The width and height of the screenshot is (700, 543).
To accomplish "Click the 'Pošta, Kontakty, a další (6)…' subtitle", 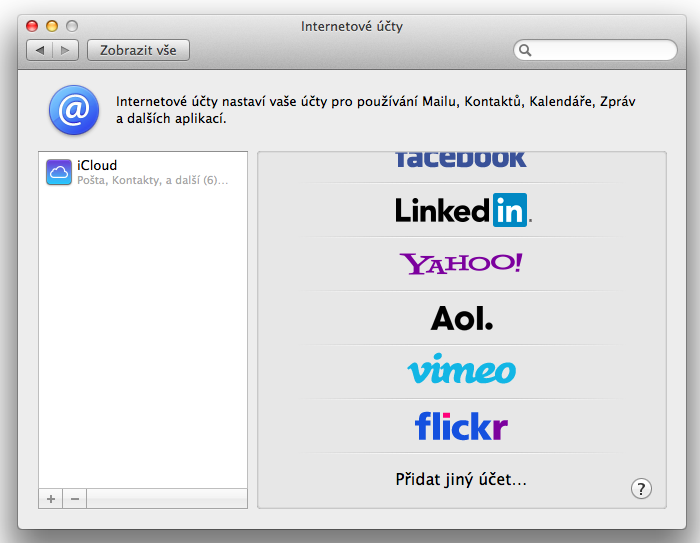I will coord(153,180).
